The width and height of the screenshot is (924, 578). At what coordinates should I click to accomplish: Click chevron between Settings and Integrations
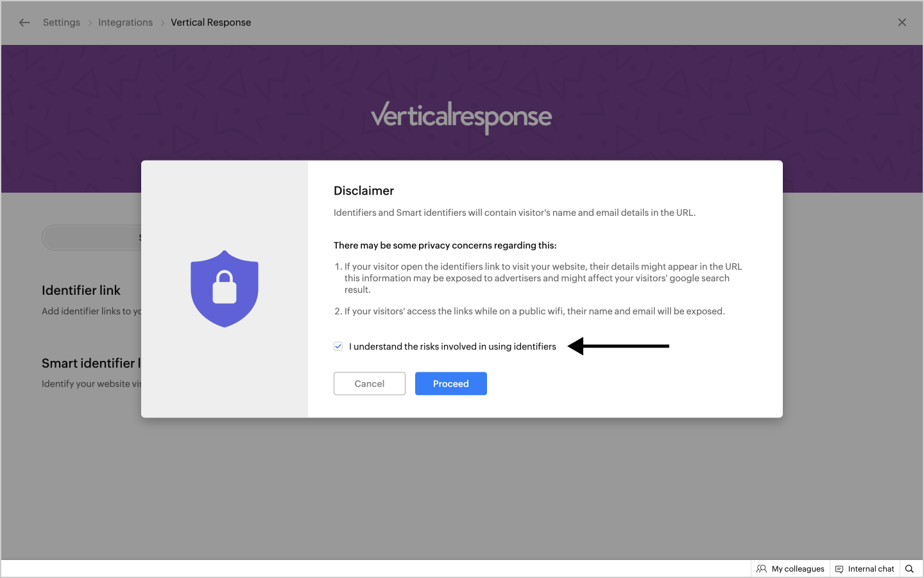tap(90, 23)
